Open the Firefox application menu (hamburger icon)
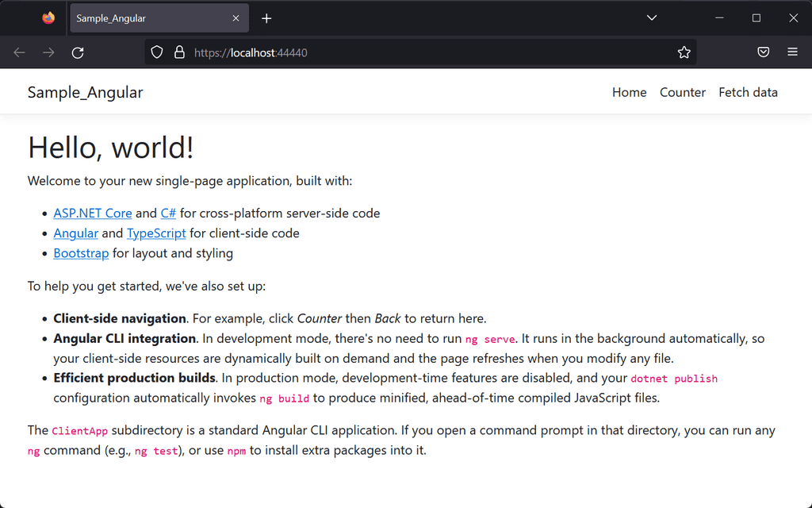 point(792,52)
